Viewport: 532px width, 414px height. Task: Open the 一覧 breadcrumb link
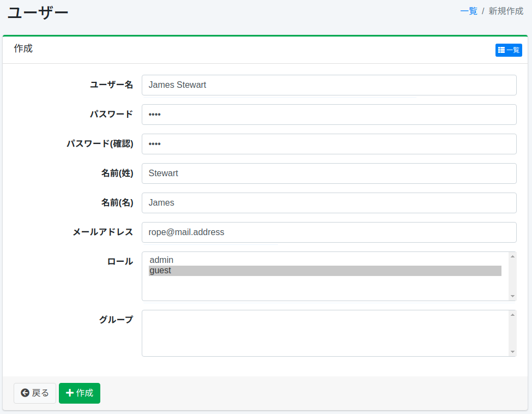coord(468,11)
